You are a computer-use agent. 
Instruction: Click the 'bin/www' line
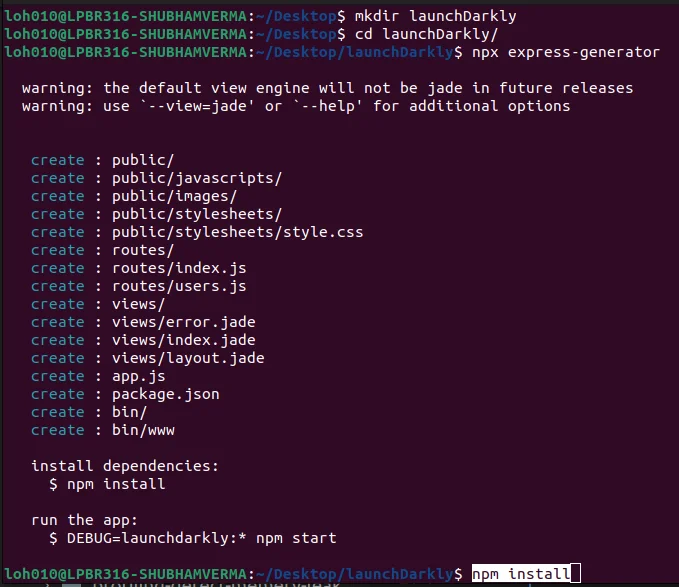103,430
